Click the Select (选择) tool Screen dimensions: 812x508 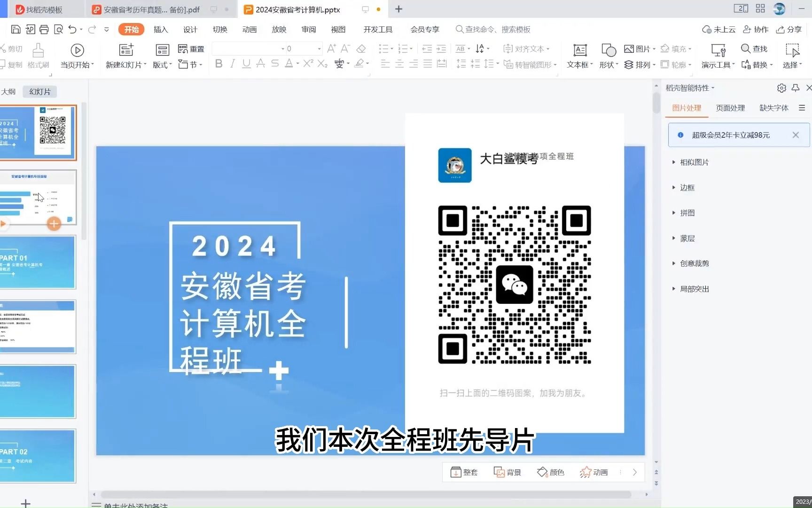(792, 56)
